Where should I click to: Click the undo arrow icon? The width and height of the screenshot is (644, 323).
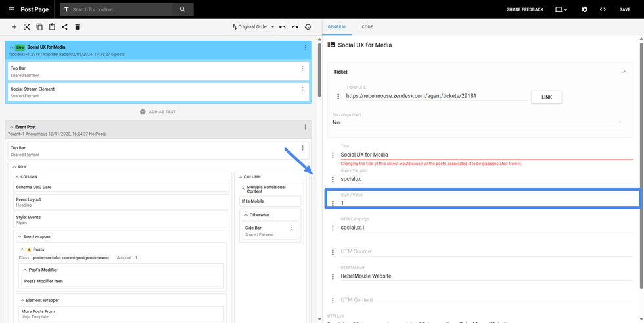tap(283, 27)
